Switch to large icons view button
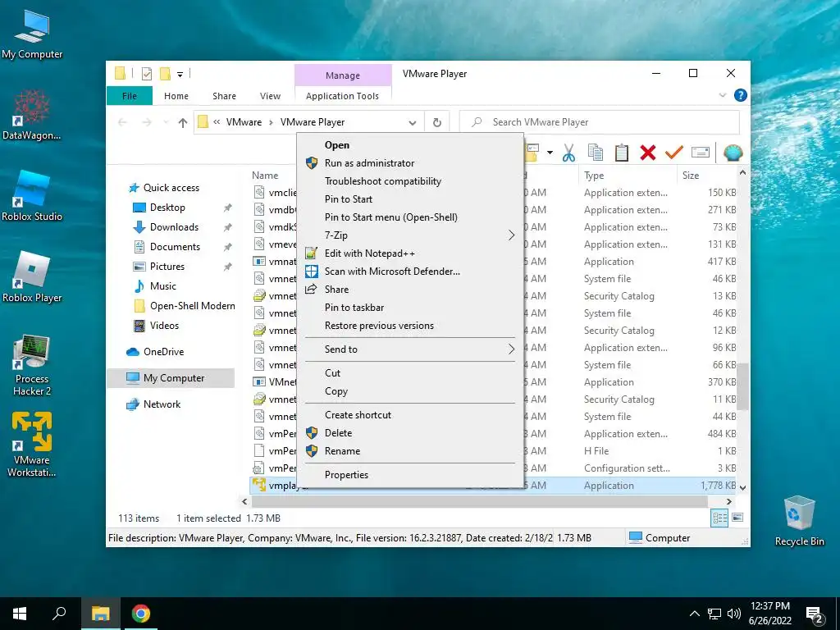The image size is (840, 630). click(737, 518)
